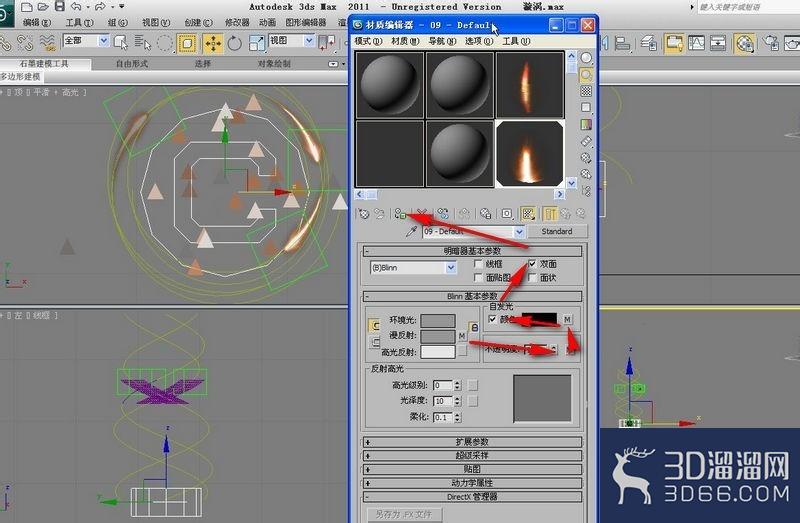
Task: Collapse the Blinn 基本参数 rollout
Action: [472, 296]
